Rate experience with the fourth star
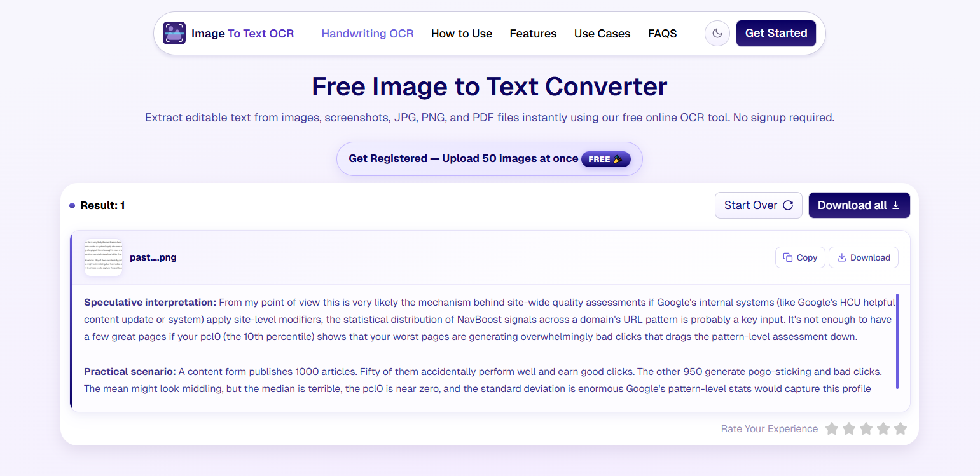 [x=883, y=429]
